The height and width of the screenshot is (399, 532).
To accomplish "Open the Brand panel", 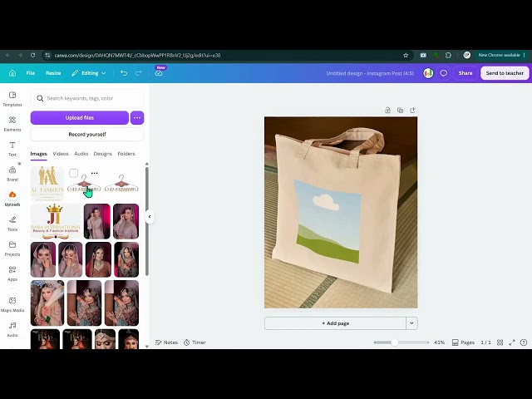I will 12,174.
